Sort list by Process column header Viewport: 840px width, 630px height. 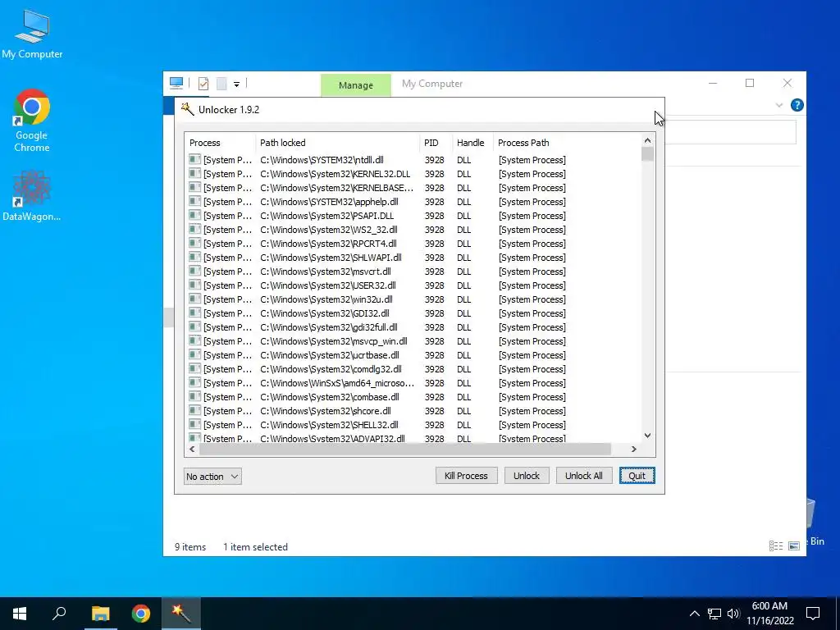[x=220, y=143]
